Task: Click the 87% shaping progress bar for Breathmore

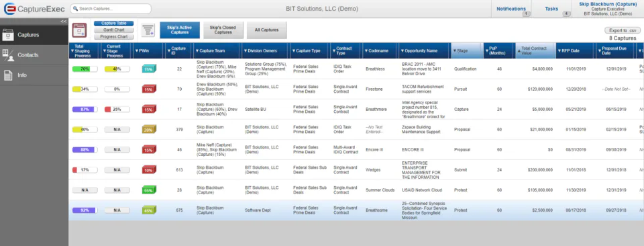Action: [x=85, y=110]
